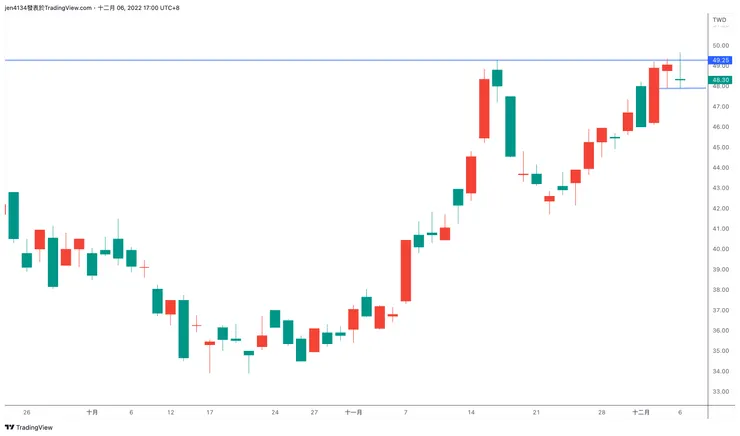This screenshot has width=740, height=436.
Task: Select the first green candle at far left
Action: pyautogui.click(x=14, y=215)
